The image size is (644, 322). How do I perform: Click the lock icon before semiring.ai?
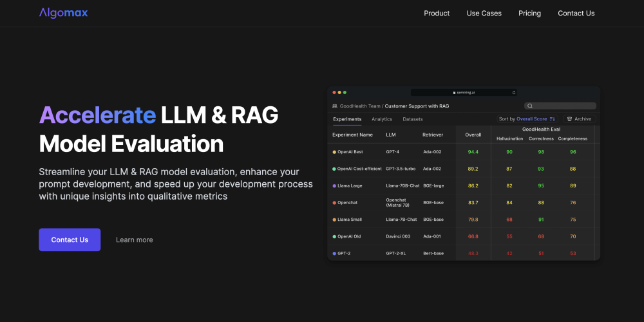tap(455, 93)
